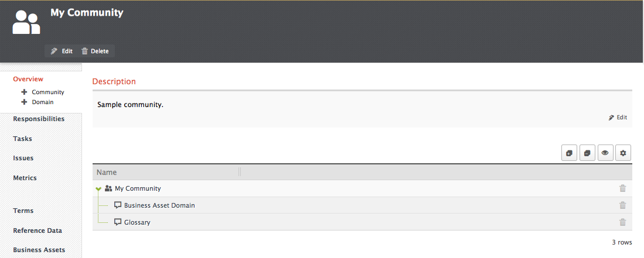Go to Reference Data in sidebar

tap(38, 231)
